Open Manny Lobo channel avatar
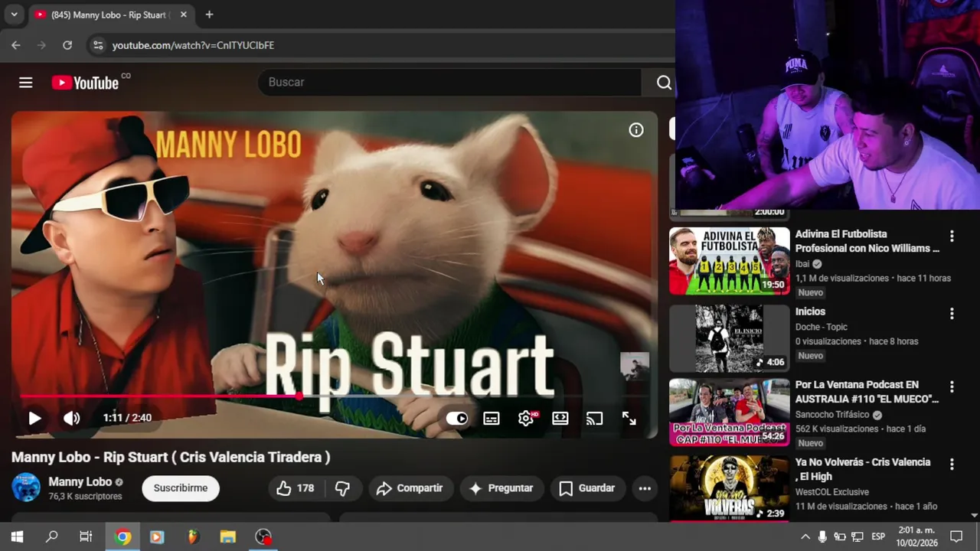Viewport: 980px width, 551px height. click(x=26, y=488)
